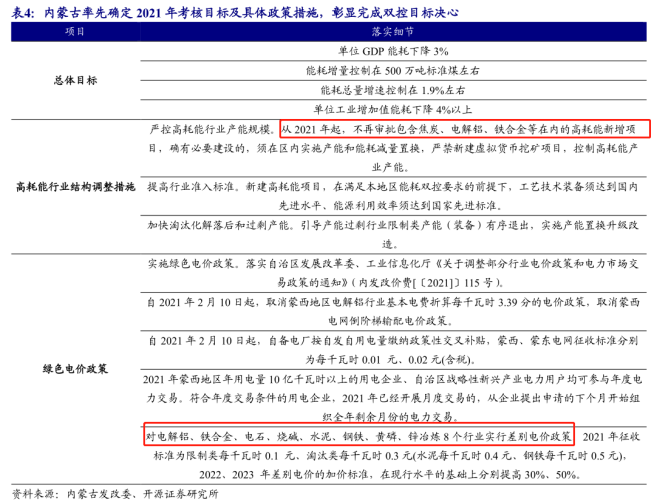Click the 总体目标 row label
This screenshot has width=654, height=502.
point(75,80)
